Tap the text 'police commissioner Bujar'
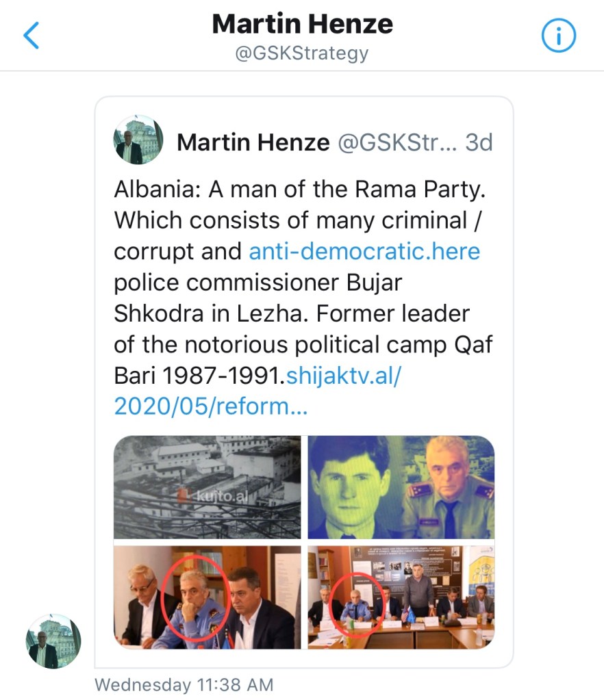The height and width of the screenshot is (700, 604). (x=257, y=282)
